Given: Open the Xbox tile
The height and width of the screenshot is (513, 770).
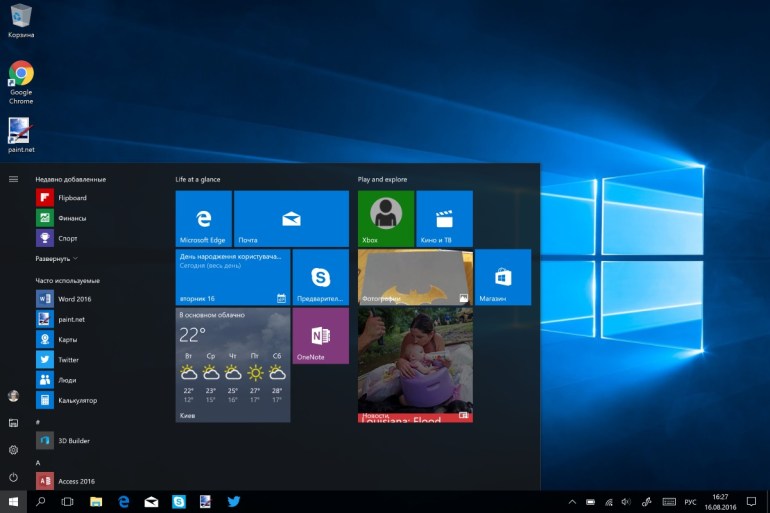Looking at the screenshot, I should click(386, 219).
